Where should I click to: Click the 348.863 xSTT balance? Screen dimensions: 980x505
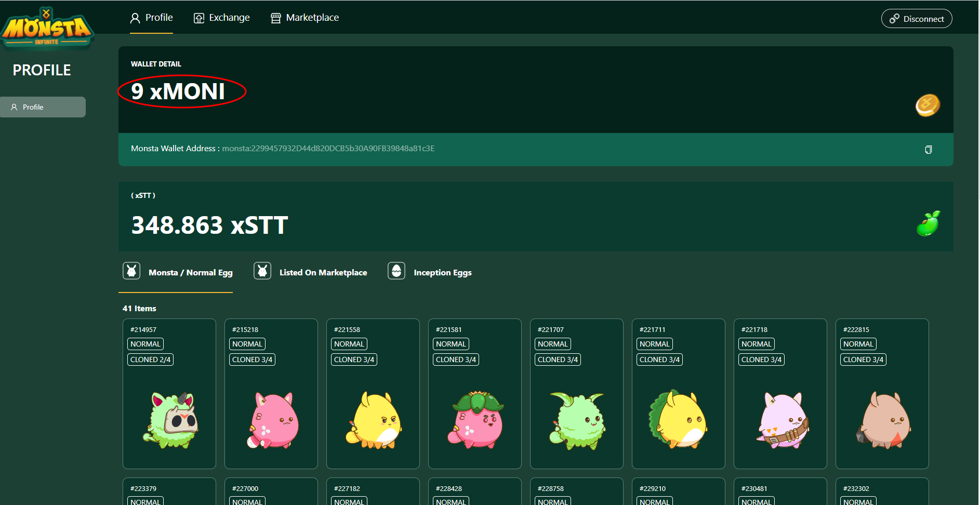tap(209, 225)
